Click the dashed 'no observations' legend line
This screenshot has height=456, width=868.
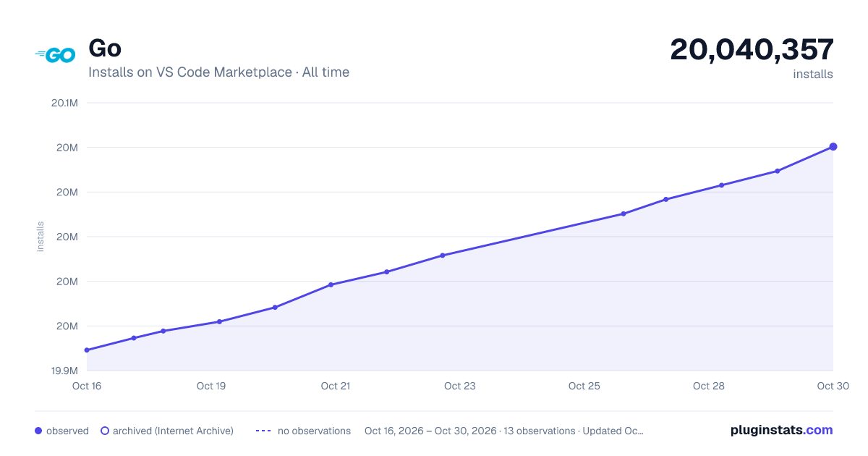pos(263,431)
